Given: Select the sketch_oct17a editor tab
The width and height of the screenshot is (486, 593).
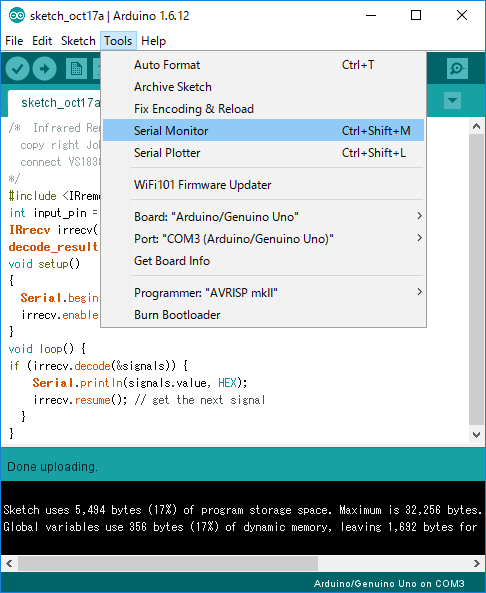Looking at the screenshot, I should [55, 103].
